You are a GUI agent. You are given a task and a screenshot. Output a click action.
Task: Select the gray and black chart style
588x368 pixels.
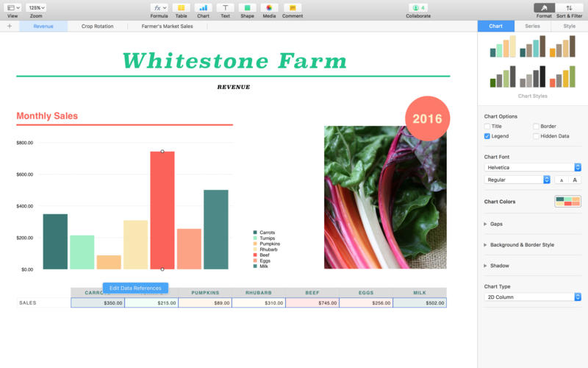pos(532,77)
